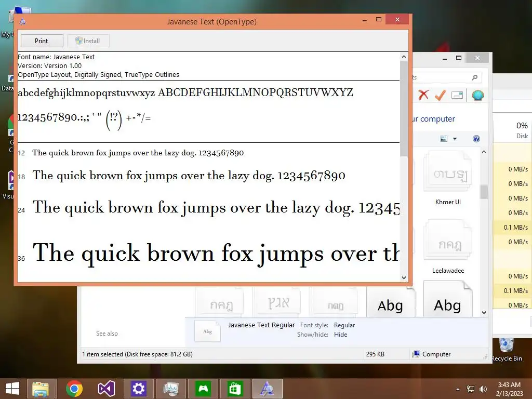Click the font name line 'Font name: Javanese Text'

[56, 57]
